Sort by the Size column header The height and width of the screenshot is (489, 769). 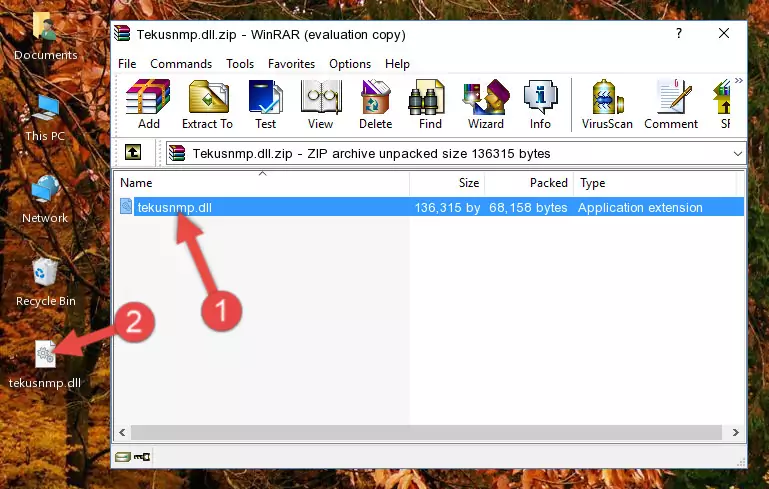pos(447,183)
